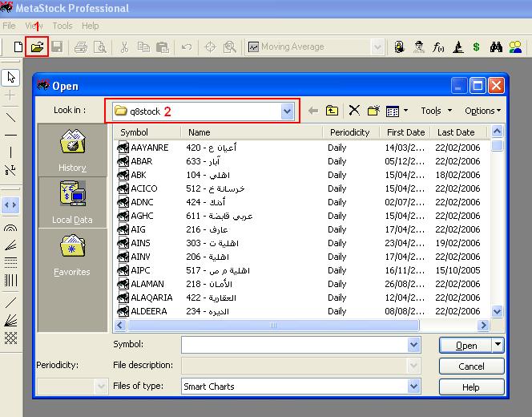Sort by the Periodicity column header
Image resolution: width=532 pixels, height=417 pixels.
coord(350,132)
